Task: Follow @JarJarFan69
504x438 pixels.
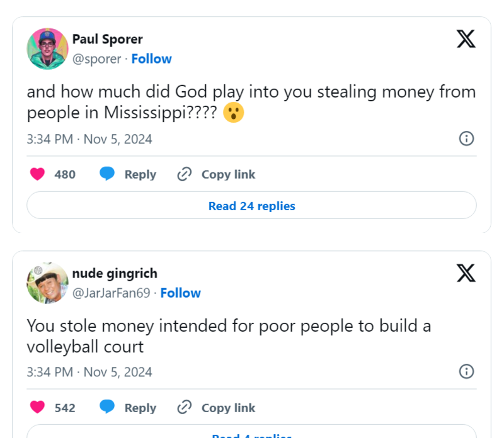Action: (181, 293)
